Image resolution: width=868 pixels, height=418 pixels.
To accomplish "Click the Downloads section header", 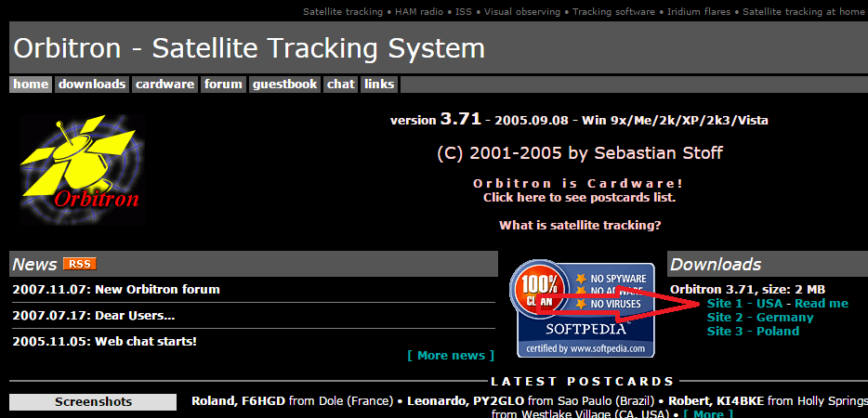I will pos(768,264).
